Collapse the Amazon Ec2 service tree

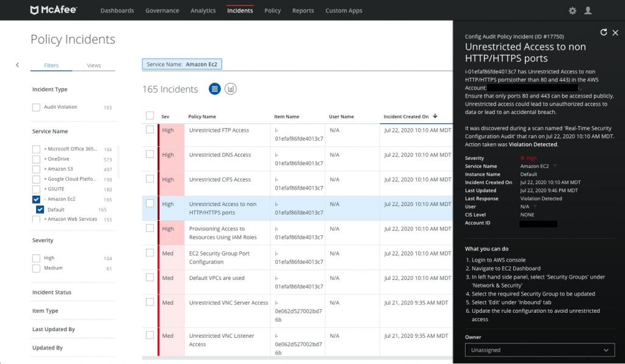click(45, 199)
